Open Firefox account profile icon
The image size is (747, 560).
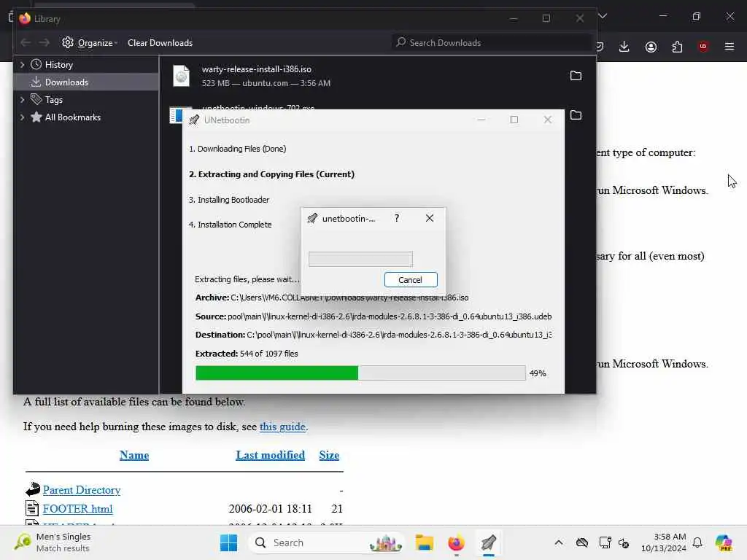pos(651,47)
